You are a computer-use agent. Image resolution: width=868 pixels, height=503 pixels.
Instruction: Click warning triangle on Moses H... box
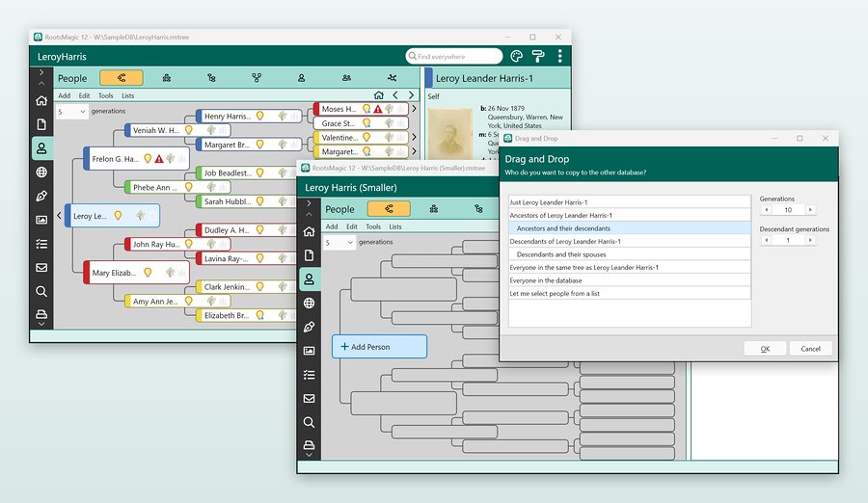click(377, 109)
